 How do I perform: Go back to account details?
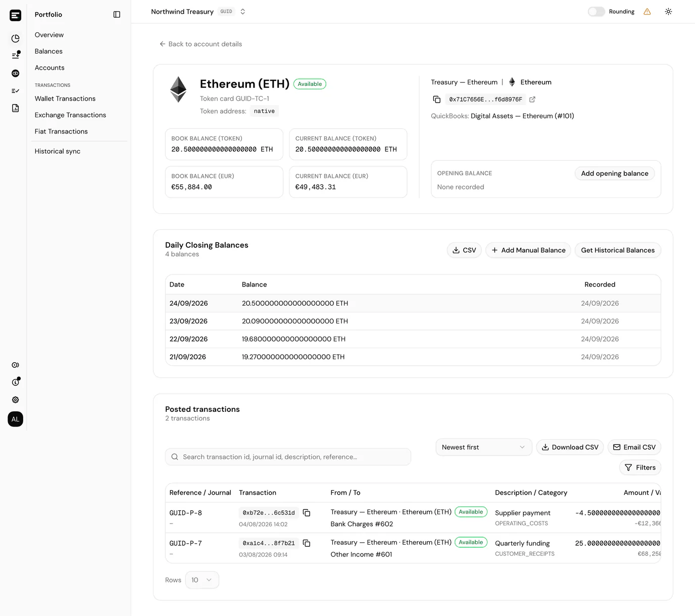201,44
